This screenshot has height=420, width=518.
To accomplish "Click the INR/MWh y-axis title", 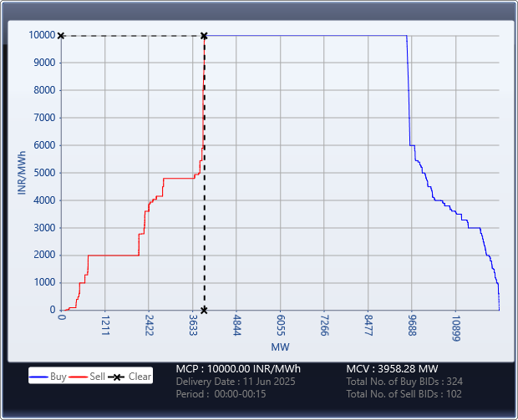I will [x=21, y=173].
